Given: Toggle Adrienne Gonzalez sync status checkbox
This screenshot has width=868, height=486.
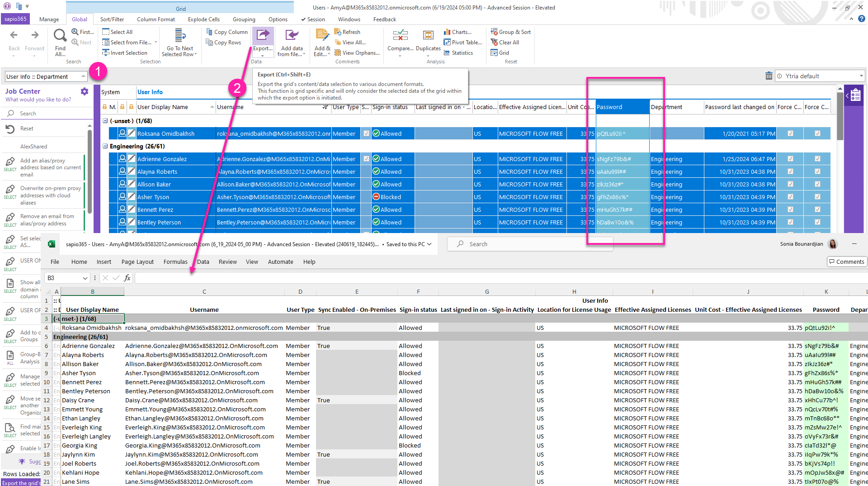Looking at the screenshot, I should click(x=366, y=159).
